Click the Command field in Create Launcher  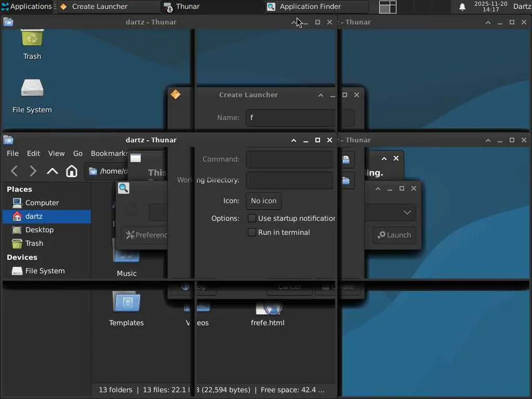click(289, 159)
